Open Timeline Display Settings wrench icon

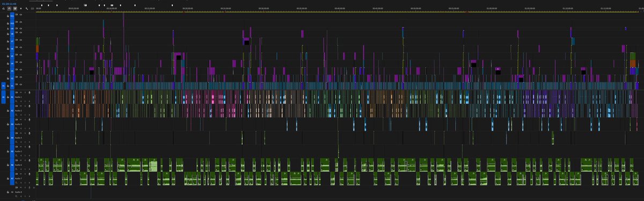[27, 9]
